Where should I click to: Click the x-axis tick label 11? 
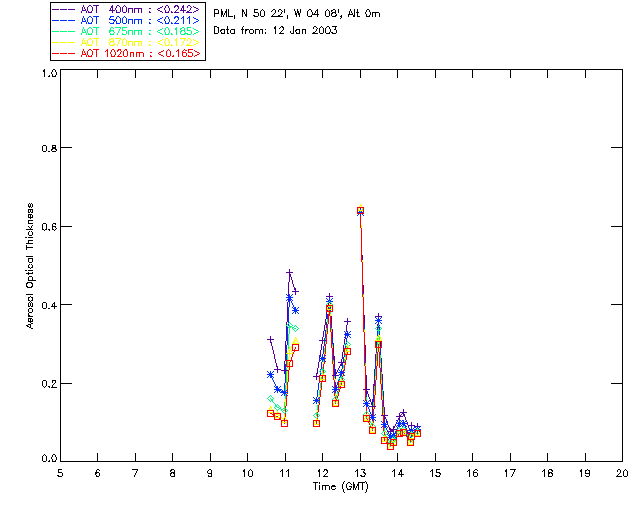pos(285,473)
